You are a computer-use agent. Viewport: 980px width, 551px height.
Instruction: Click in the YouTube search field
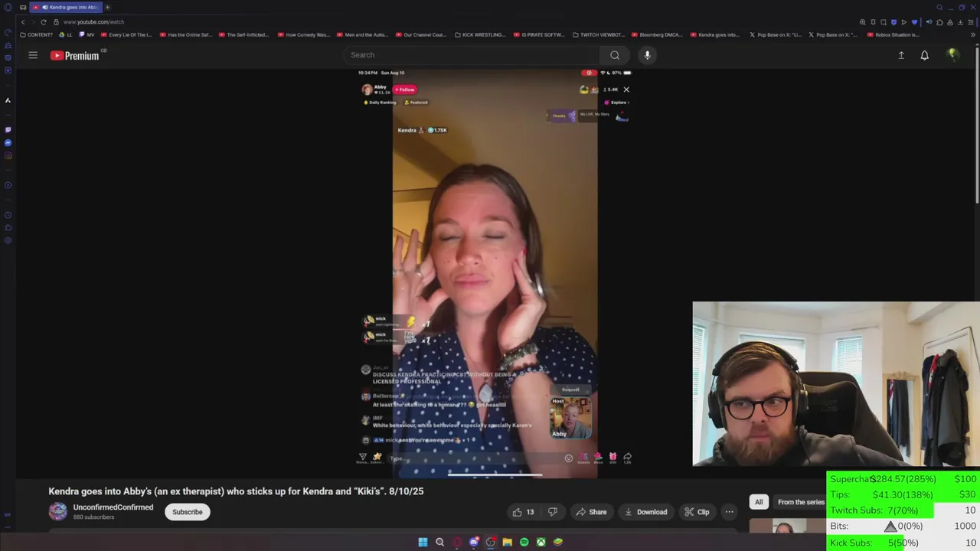click(x=473, y=55)
